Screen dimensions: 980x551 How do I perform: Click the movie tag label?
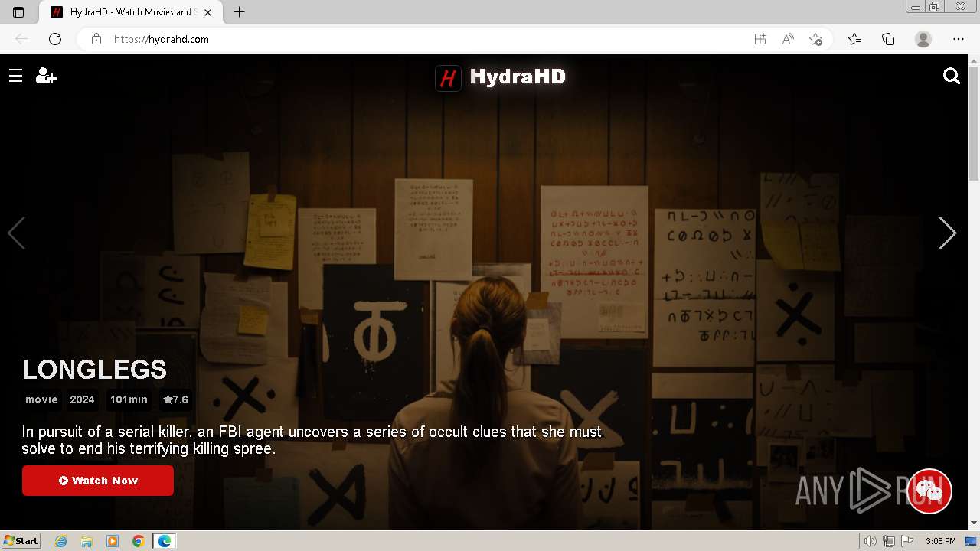pyautogui.click(x=41, y=399)
